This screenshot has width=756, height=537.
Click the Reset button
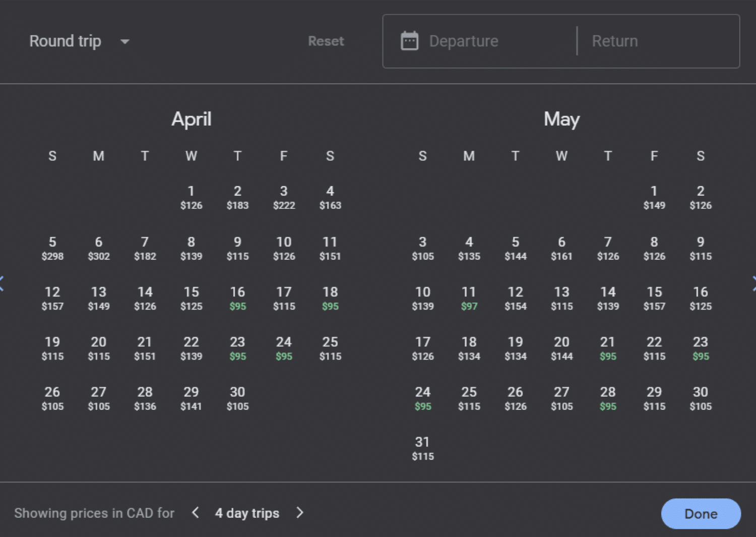pyautogui.click(x=326, y=41)
